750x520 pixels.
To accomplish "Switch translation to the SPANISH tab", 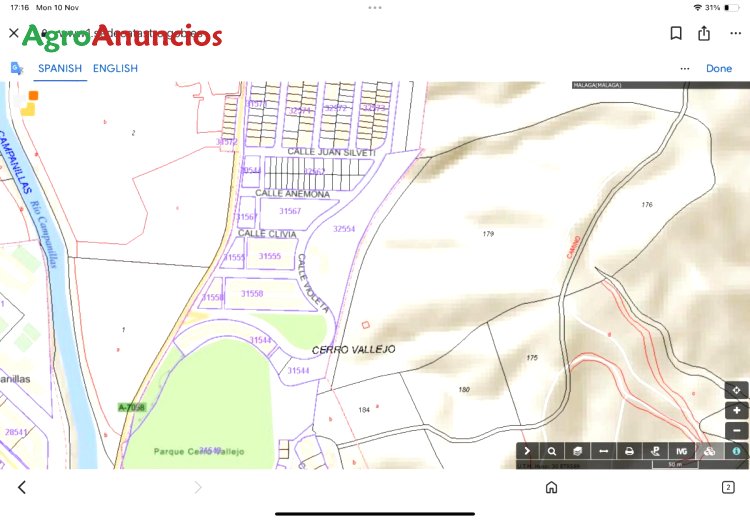I will point(60,68).
